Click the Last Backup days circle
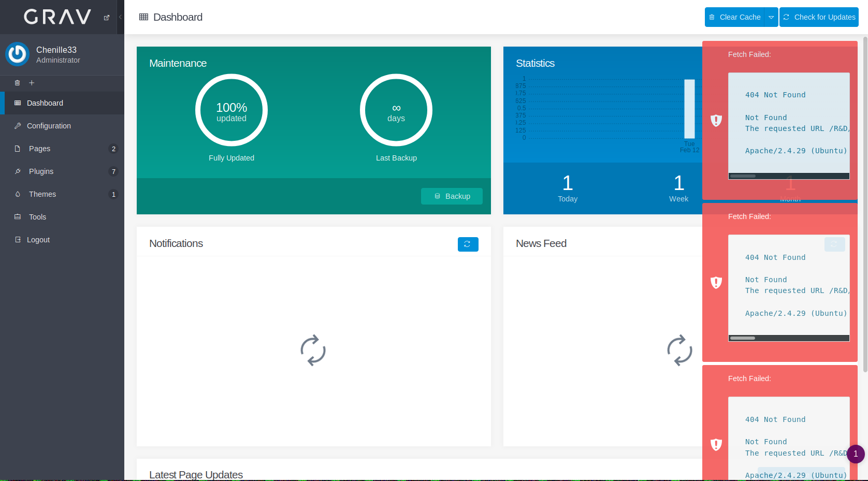The height and width of the screenshot is (481, 868). pyautogui.click(x=396, y=110)
